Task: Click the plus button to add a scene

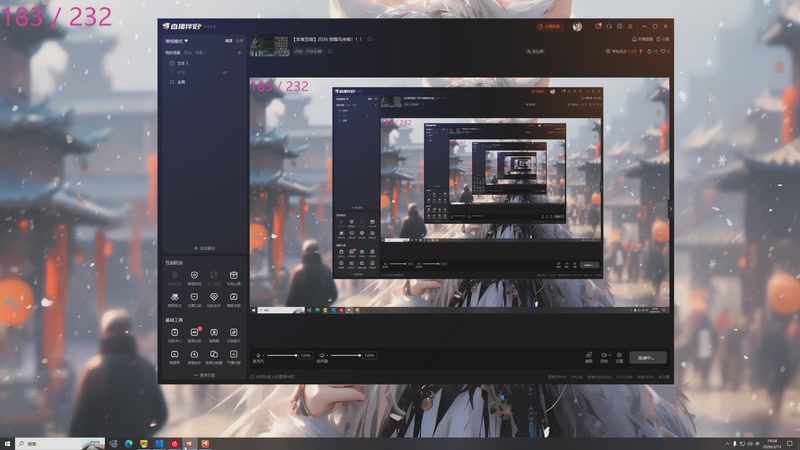Action: [239, 53]
